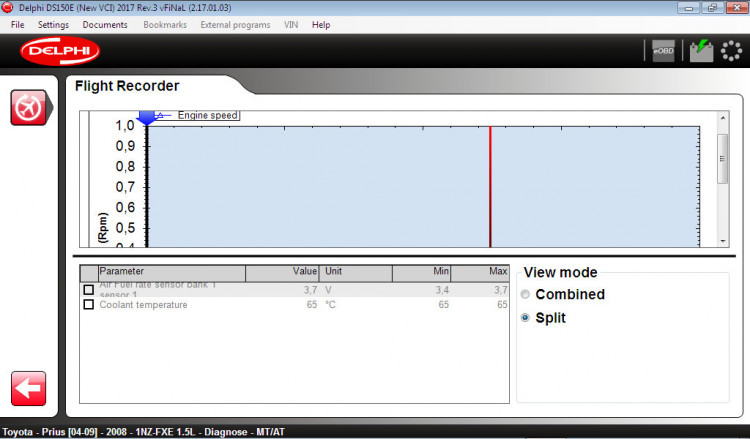Select the Split view mode
The image size is (750, 439).
pos(526,318)
